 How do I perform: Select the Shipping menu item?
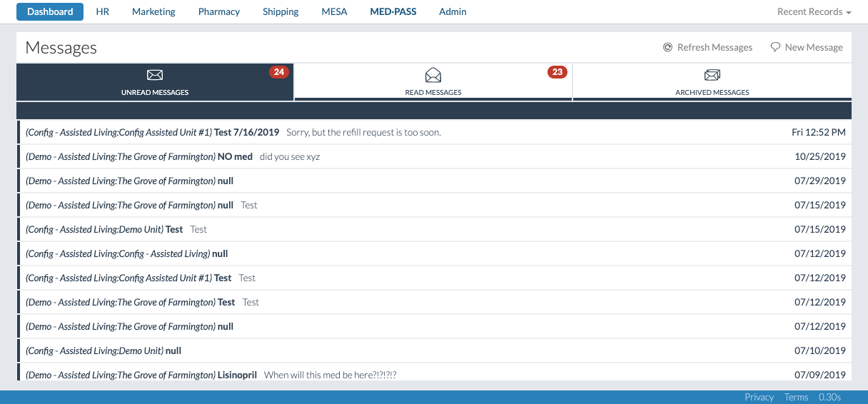281,11
